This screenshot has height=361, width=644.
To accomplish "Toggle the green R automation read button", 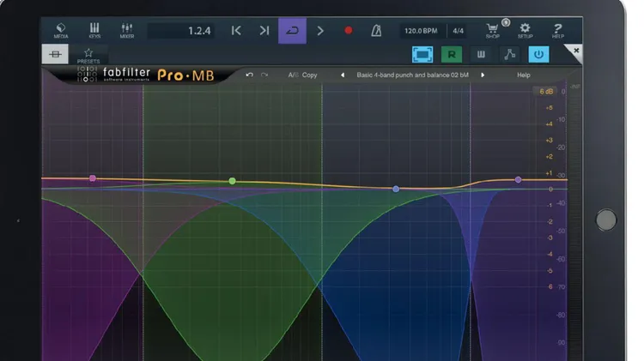I will coord(452,54).
